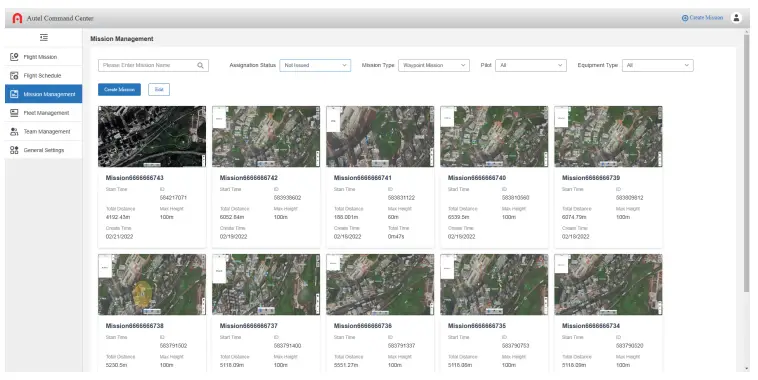
Task: Collapse the sidebar with the menu fold icon
Action: click(44, 38)
